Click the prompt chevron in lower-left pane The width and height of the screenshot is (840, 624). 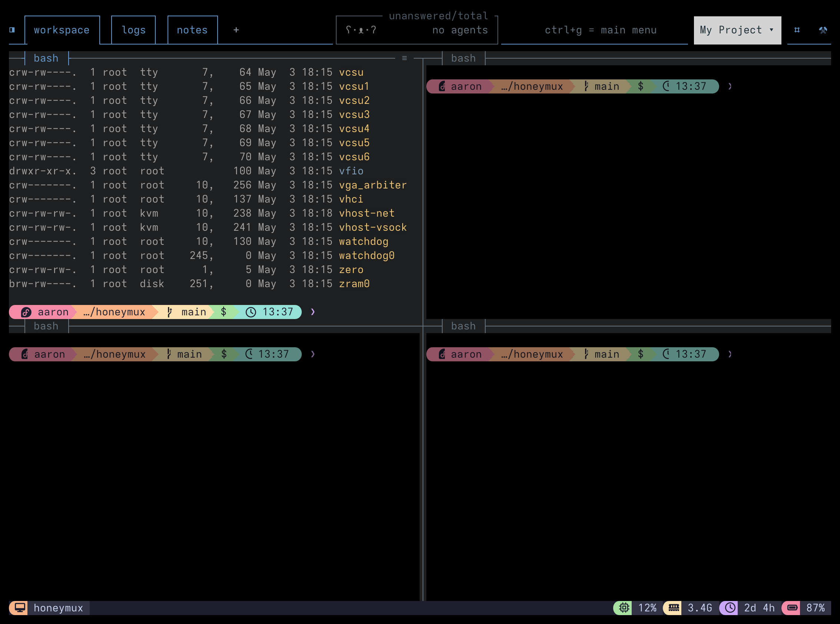tap(313, 354)
